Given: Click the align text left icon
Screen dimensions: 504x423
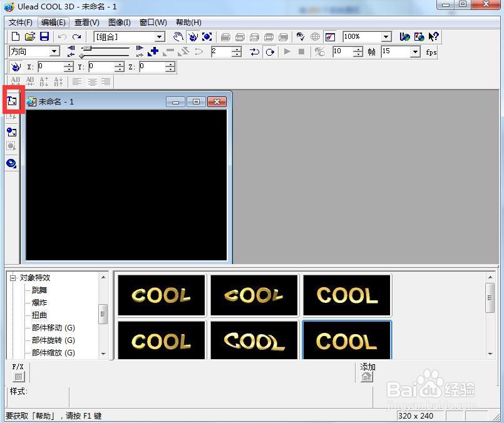Looking at the screenshot, I should tap(77, 81).
